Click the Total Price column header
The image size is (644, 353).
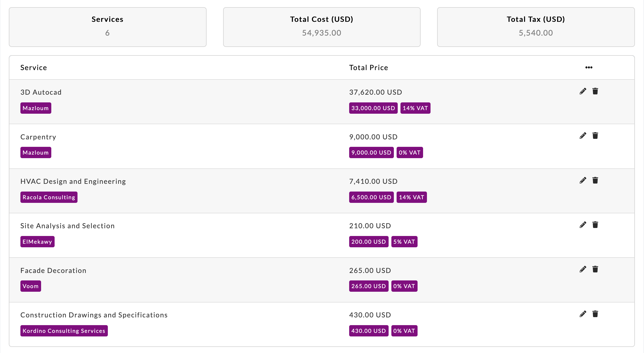(x=368, y=68)
